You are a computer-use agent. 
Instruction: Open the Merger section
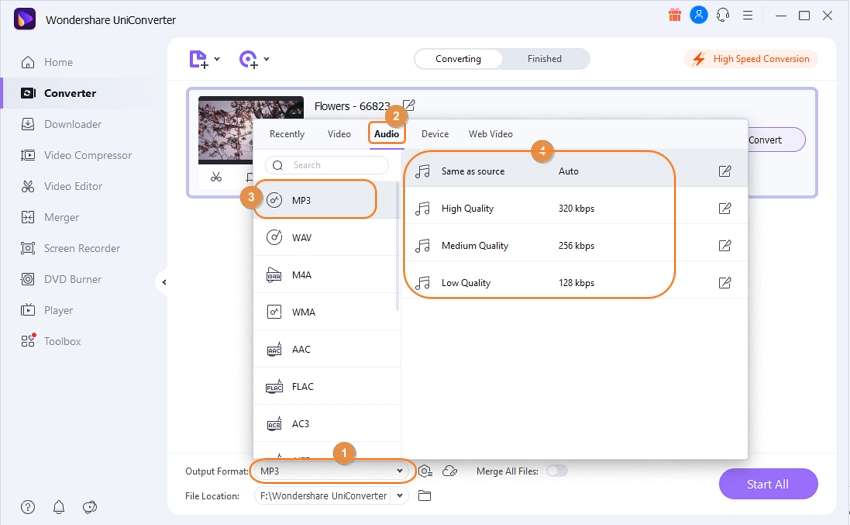pos(49,217)
